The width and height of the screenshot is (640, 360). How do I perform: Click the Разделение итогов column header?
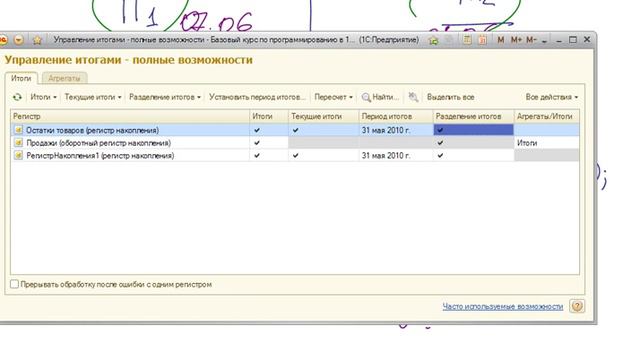coord(473,116)
